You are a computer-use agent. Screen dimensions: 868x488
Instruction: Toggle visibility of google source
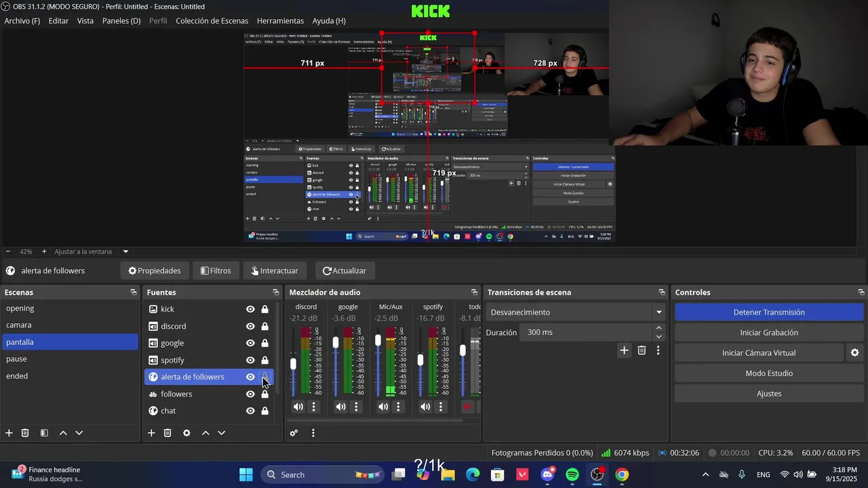click(x=250, y=343)
